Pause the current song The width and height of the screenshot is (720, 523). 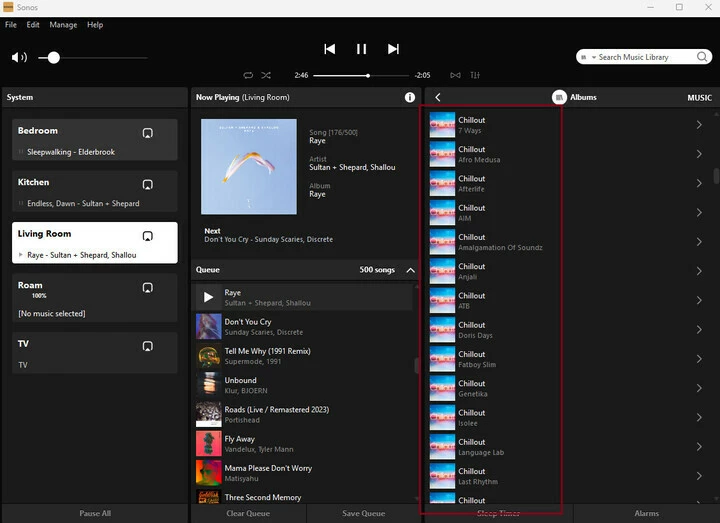[x=361, y=49]
